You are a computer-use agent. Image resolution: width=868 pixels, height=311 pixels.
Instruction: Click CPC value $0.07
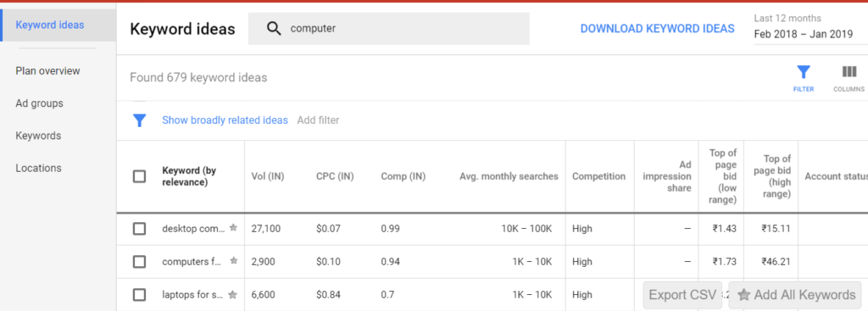click(328, 229)
